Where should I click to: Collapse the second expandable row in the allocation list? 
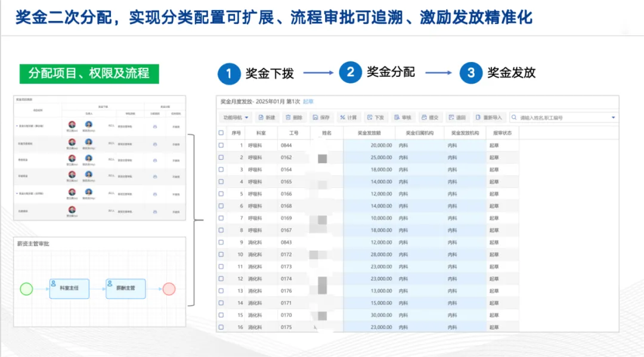click(17, 194)
